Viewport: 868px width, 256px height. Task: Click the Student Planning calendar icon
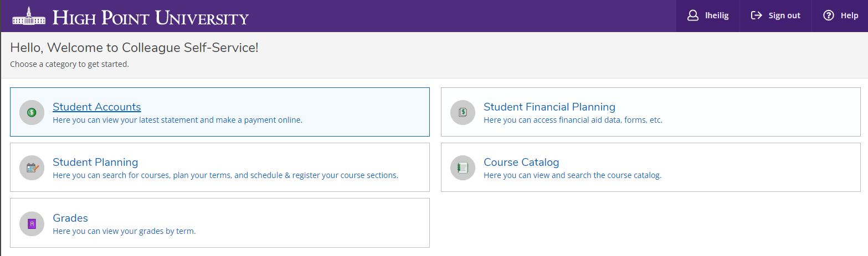click(x=32, y=168)
